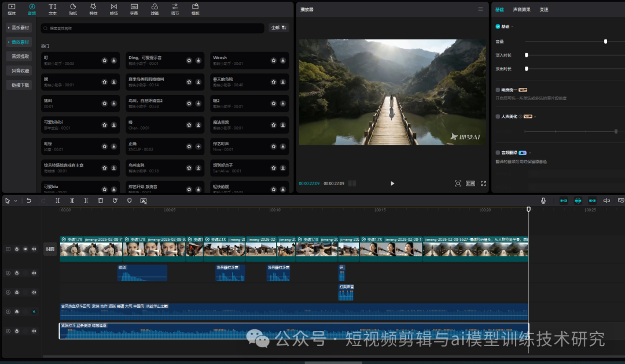The image size is (625, 364).
Task: Enable the 音频翻译 checkbox
Action: (x=498, y=153)
